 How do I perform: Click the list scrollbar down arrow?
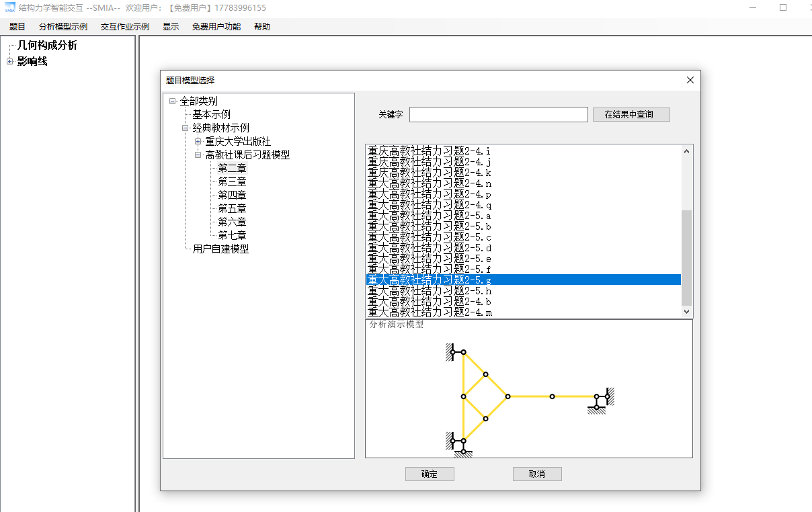(686, 311)
